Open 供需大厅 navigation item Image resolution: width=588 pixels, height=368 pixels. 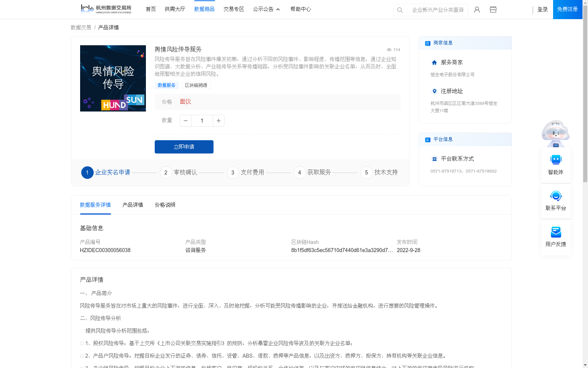tap(175, 9)
